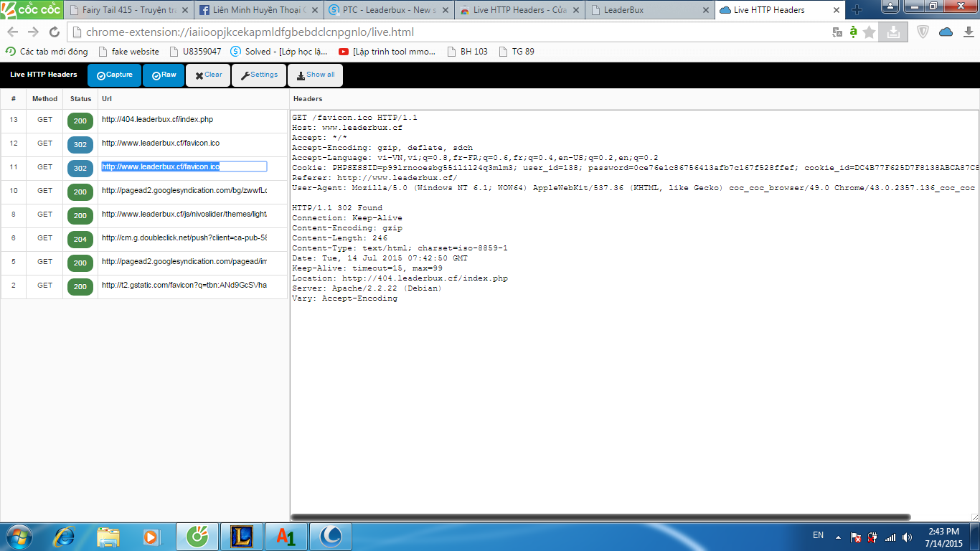
Task: Select the 404.leaderbux.cf/index.php URL in row 13
Action: click(x=157, y=120)
